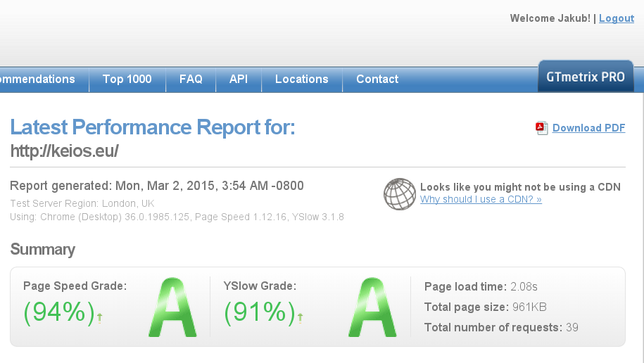The image size is (644, 363).
Task: Click the 'Page Speed Grade:' label
Action: coord(75,286)
